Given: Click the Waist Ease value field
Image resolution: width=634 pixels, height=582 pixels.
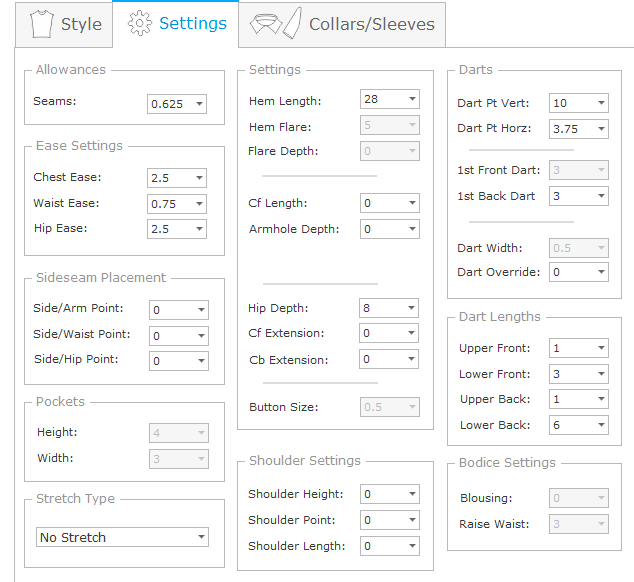Looking at the screenshot, I should [167, 204].
